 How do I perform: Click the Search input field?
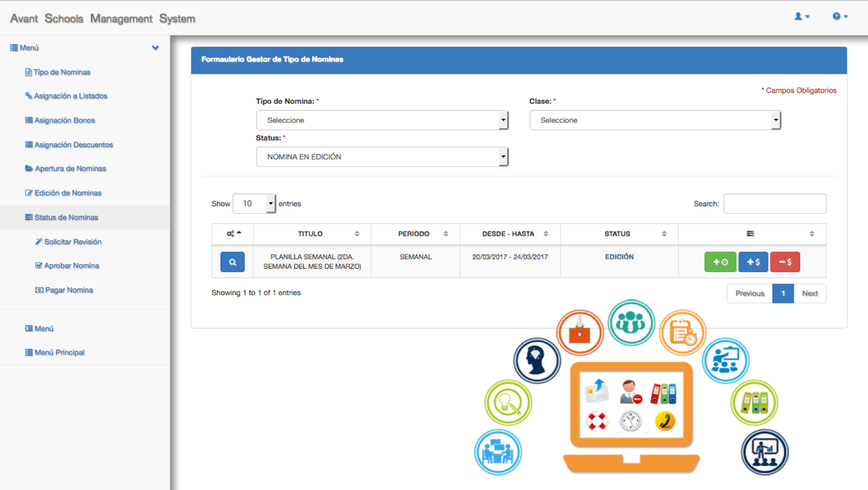coord(774,204)
